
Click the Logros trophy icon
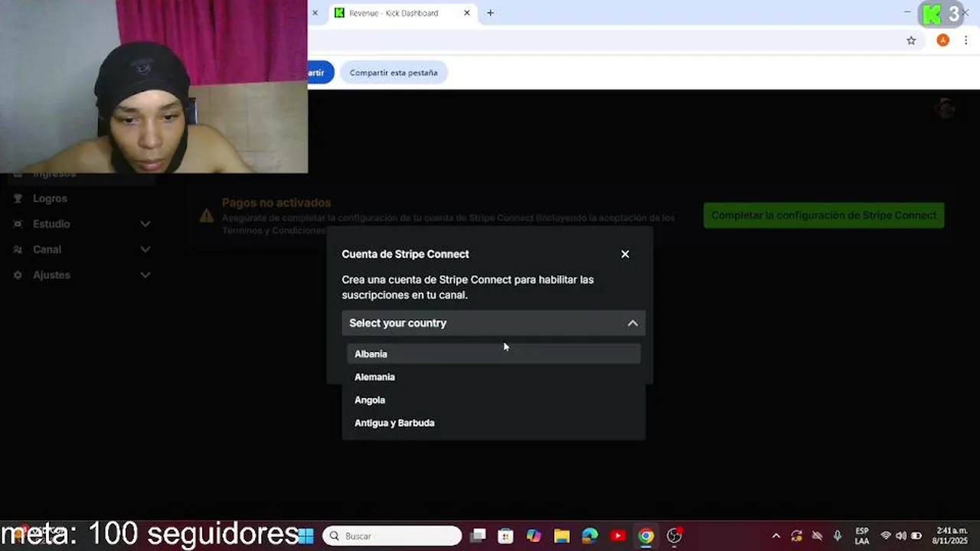(18, 198)
